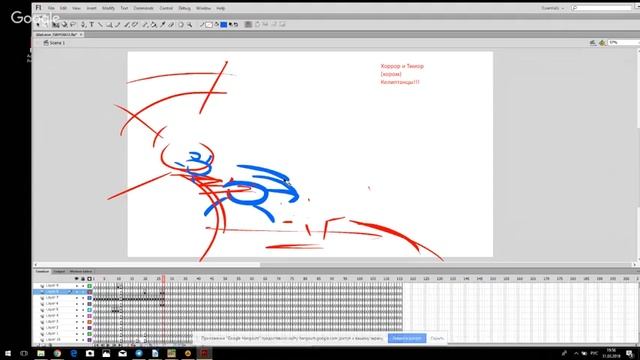Open the Control menu

166,8
